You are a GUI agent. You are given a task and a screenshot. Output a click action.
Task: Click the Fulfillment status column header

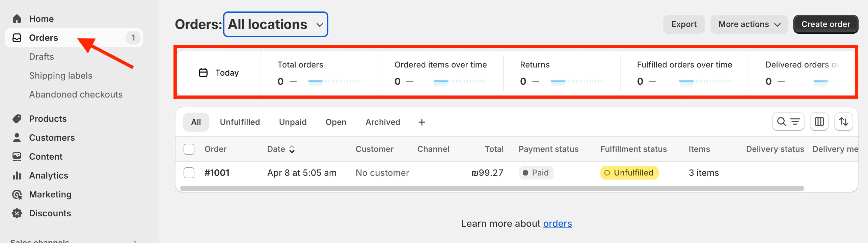pyautogui.click(x=633, y=149)
